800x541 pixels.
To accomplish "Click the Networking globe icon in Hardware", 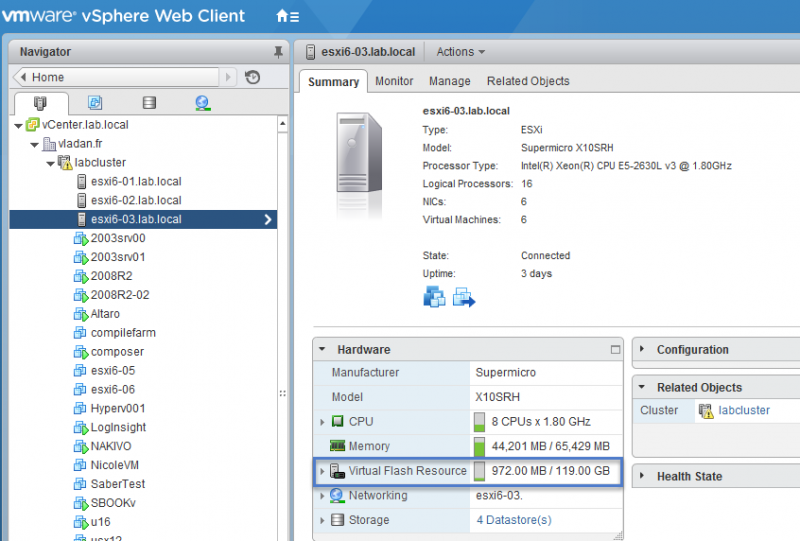I will coord(337,495).
